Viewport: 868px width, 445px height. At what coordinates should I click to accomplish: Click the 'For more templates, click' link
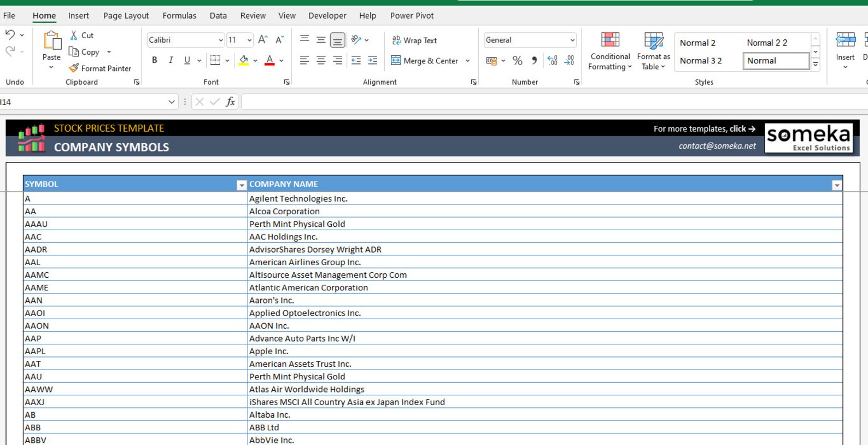click(704, 129)
